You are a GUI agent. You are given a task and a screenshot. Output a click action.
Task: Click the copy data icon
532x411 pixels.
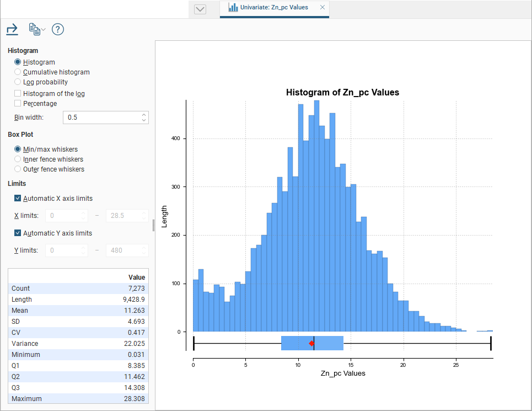coord(34,29)
